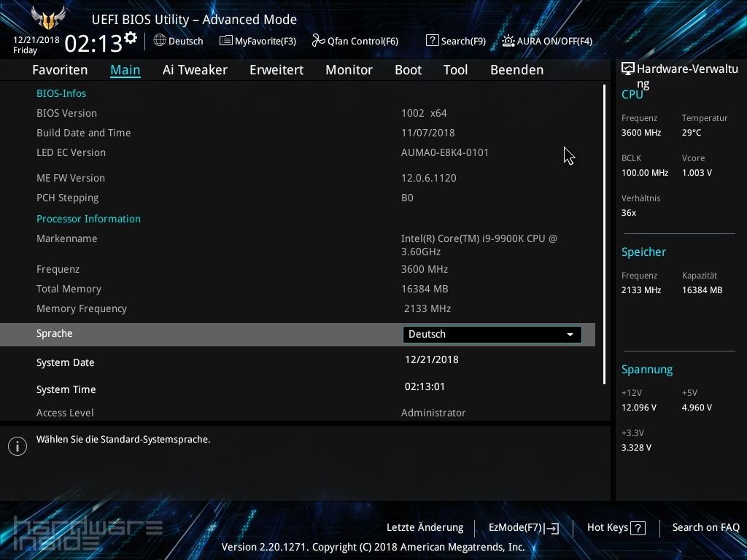Viewport: 747px width, 560px height.
Task: Click the Hardware-Verwaltung monitor icon
Action: click(x=628, y=69)
